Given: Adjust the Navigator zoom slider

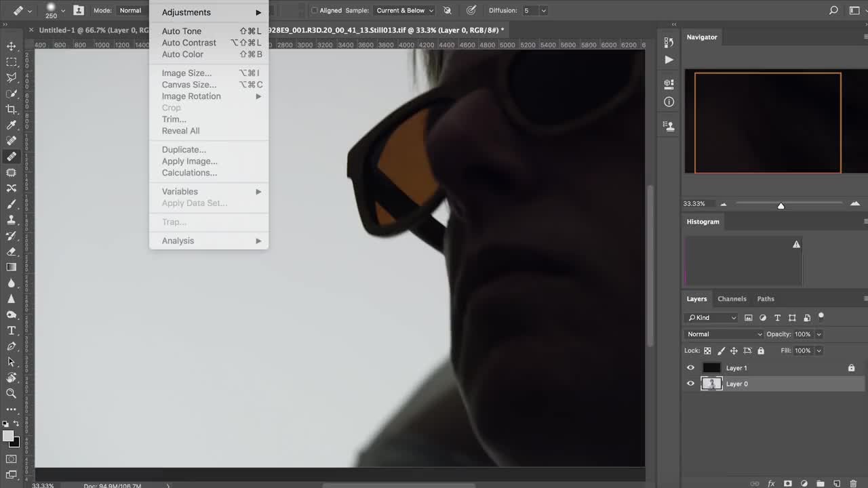Looking at the screenshot, I should pyautogui.click(x=781, y=205).
